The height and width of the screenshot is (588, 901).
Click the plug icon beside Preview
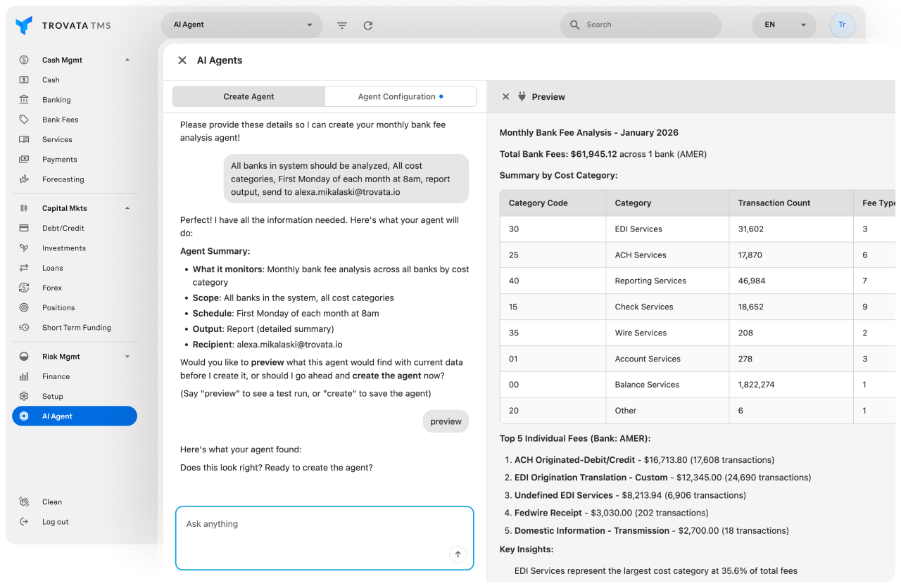tap(522, 97)
